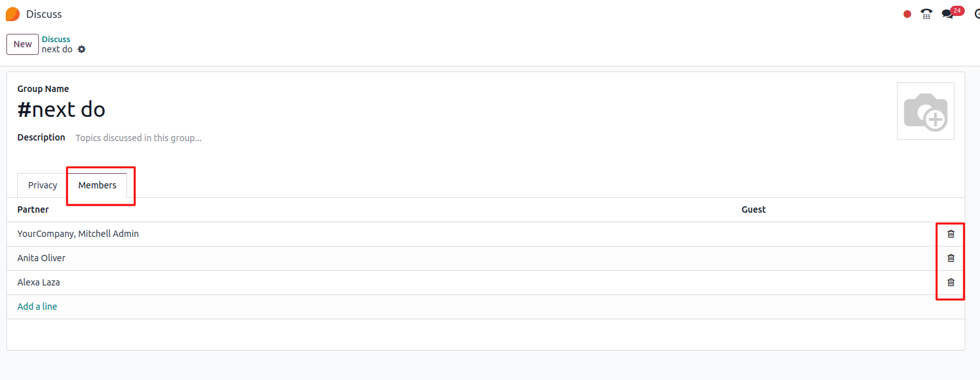The width and height of the screenshot is (980, 380).
Task: Click the Odoo Discuss app logo
Action: [x=13, y=14]
